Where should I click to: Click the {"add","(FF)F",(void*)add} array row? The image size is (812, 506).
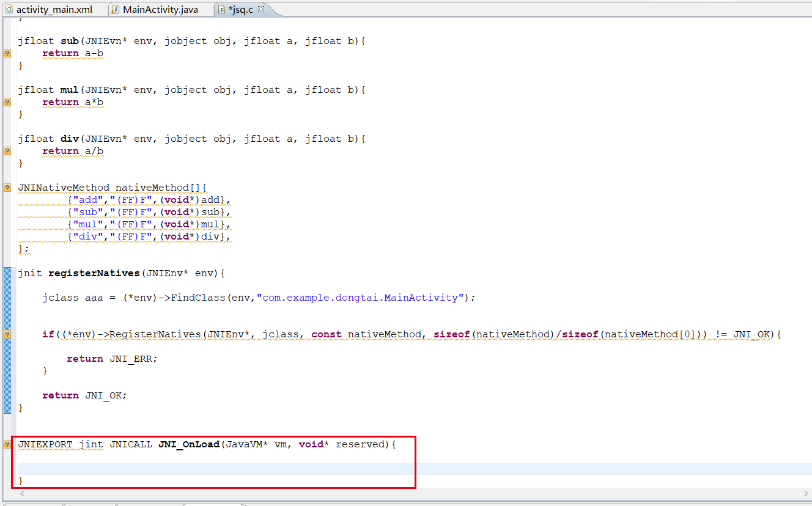pyautogui.click(x=149, y=200)
